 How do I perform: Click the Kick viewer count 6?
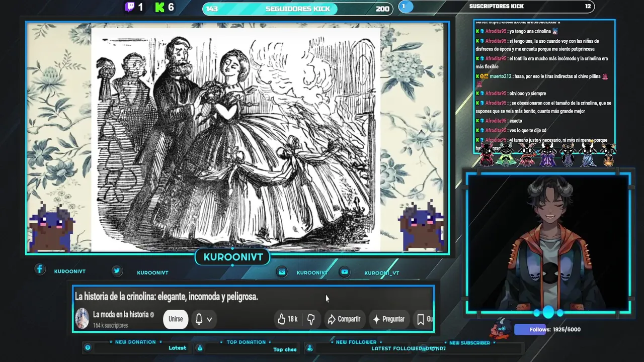click(171, 7)
